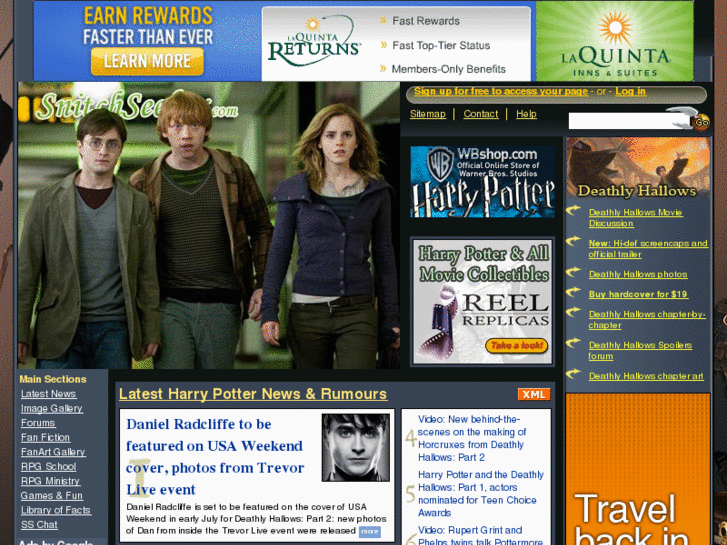Viewport: 727px width, 545px height.
Task: Open the Library of Facts section
Action: pyautogui.click(x=56, y=510)
